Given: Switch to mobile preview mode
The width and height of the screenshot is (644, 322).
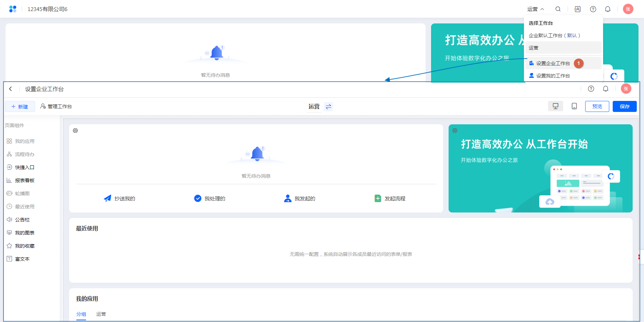Looking at the screenshot, I should (574, 106).
